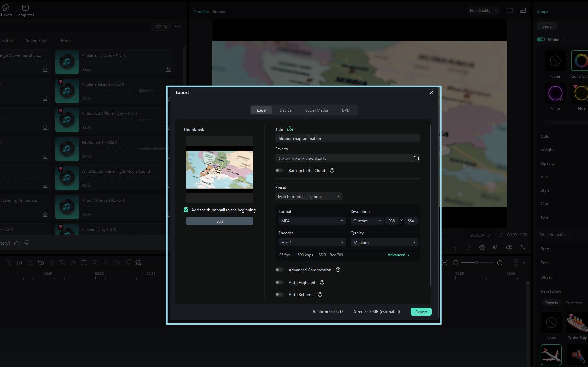Viewport: 588px width, 367px height.
Task: Switch to the Device export tab
Action: (285, 110)
